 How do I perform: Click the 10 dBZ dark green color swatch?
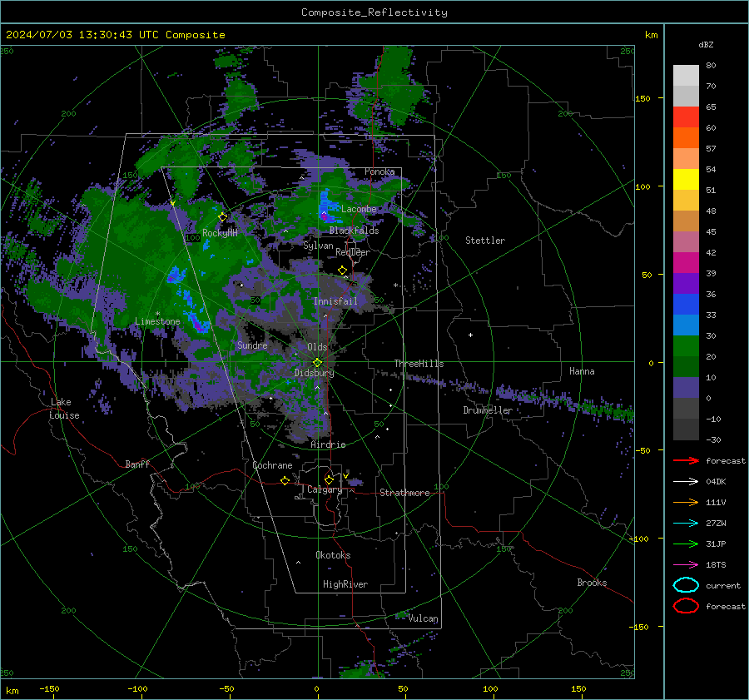[x=686, y=366]
